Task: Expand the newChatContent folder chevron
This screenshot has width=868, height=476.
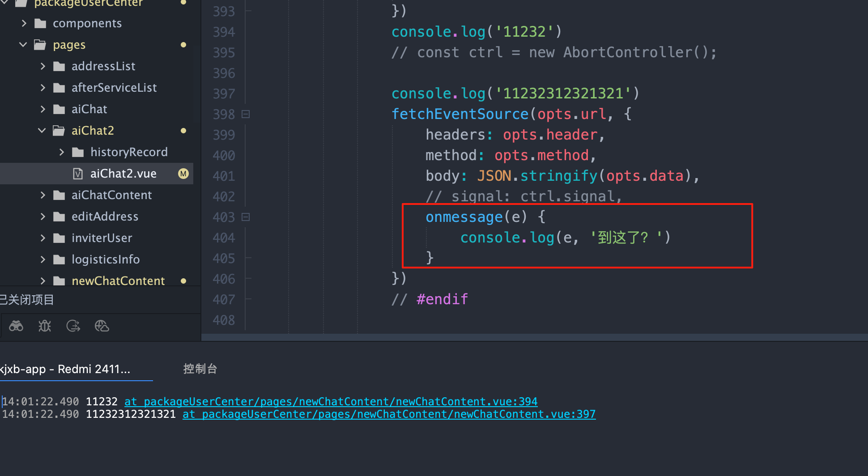Action: [43, 281]
